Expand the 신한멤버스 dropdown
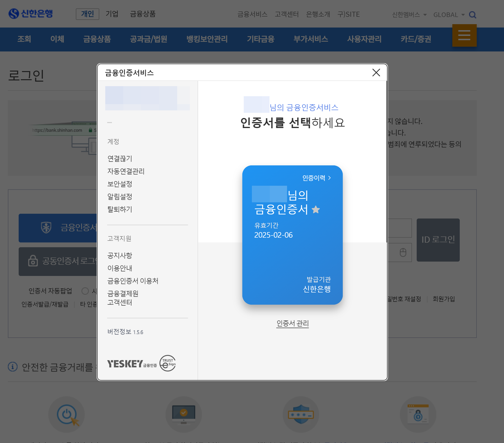The height and width of the screenshot is (443, 504). coord(409,15)
